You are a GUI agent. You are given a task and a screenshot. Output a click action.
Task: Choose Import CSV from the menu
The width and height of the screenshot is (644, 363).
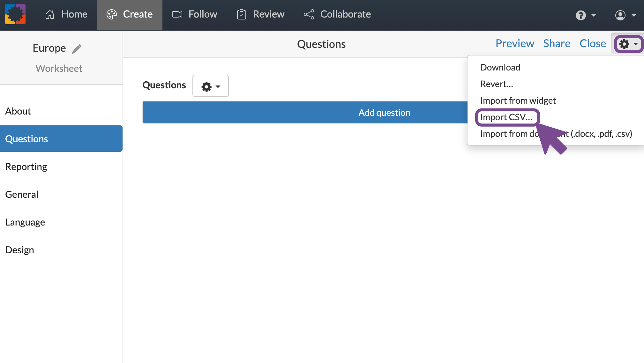point(506,117)
